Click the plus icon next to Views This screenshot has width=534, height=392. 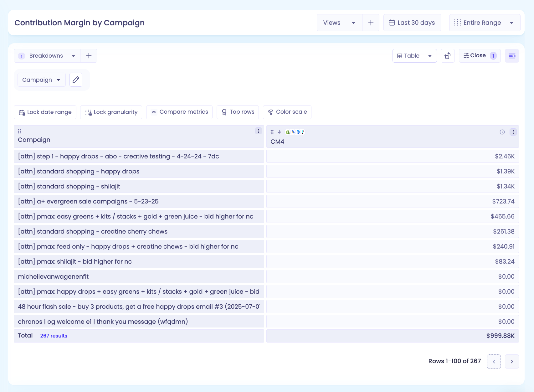pyautogui.click(x=371, y=23)
